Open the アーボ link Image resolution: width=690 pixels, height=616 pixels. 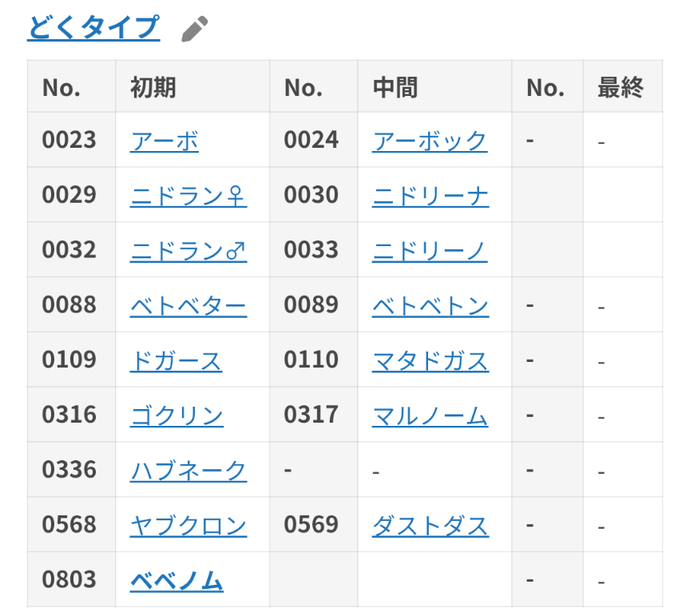click(x=164, y=141)
